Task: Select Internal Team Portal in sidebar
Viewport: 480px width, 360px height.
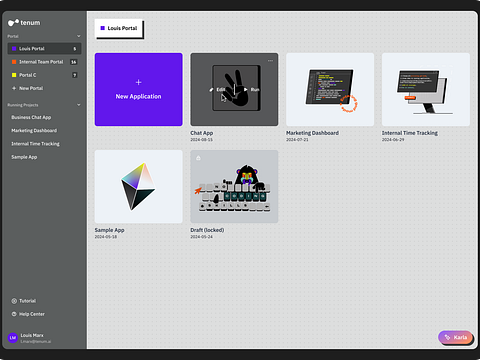Action: coord(44,62)
